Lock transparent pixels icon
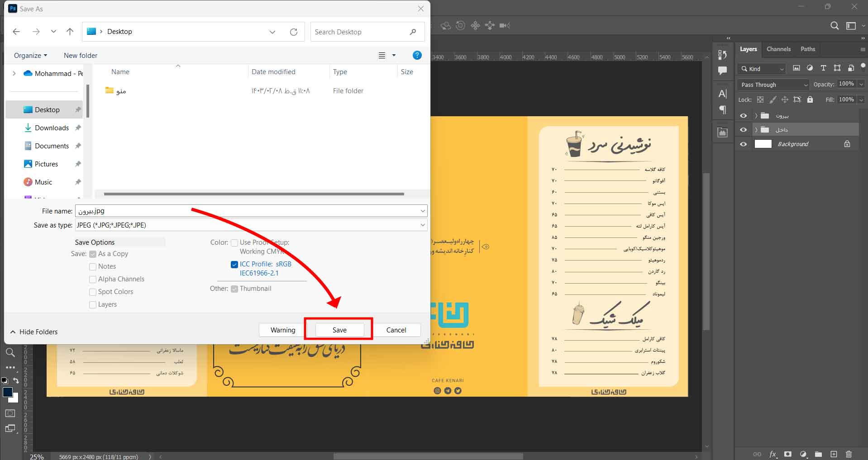 (760, 100)
